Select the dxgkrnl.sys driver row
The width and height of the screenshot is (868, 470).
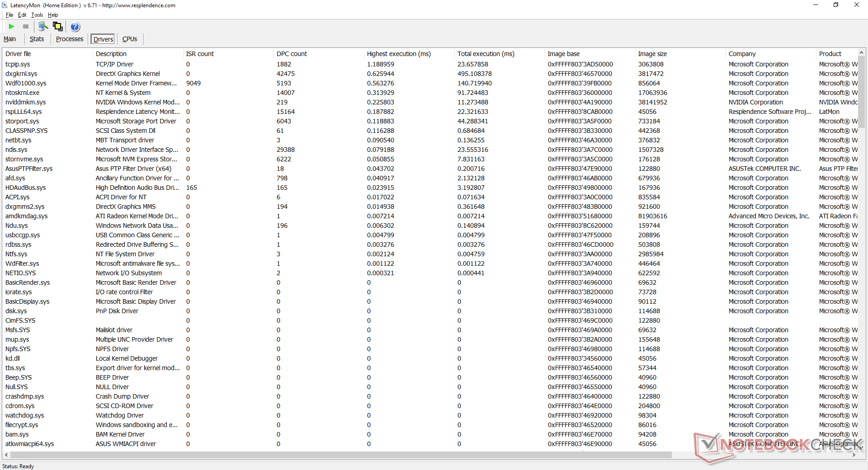430,74
